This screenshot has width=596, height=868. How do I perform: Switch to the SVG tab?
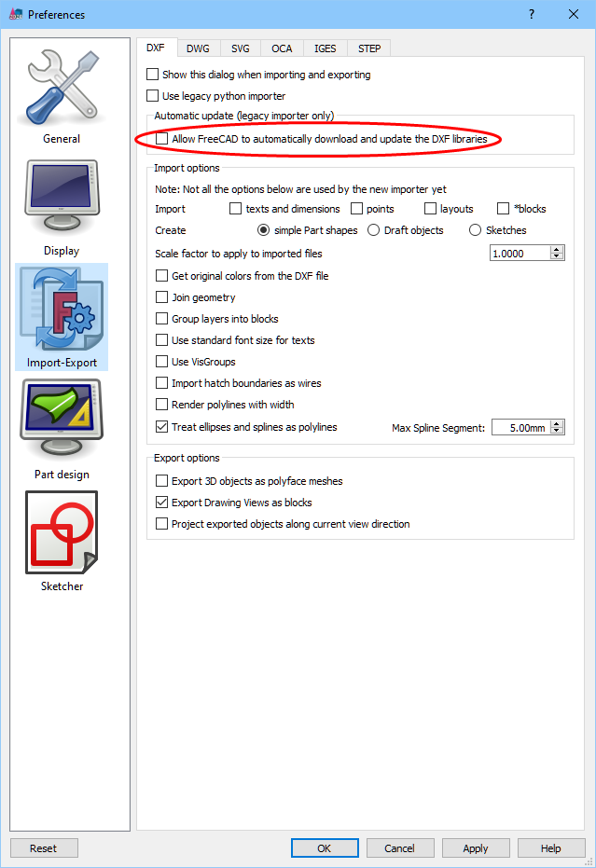point(241,48)
